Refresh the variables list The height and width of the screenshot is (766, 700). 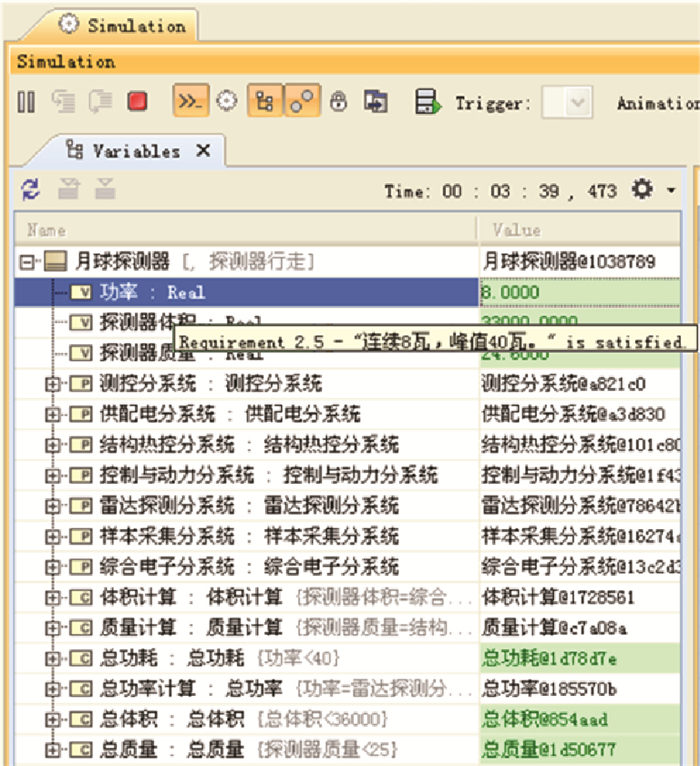click(x=30, y=190)
